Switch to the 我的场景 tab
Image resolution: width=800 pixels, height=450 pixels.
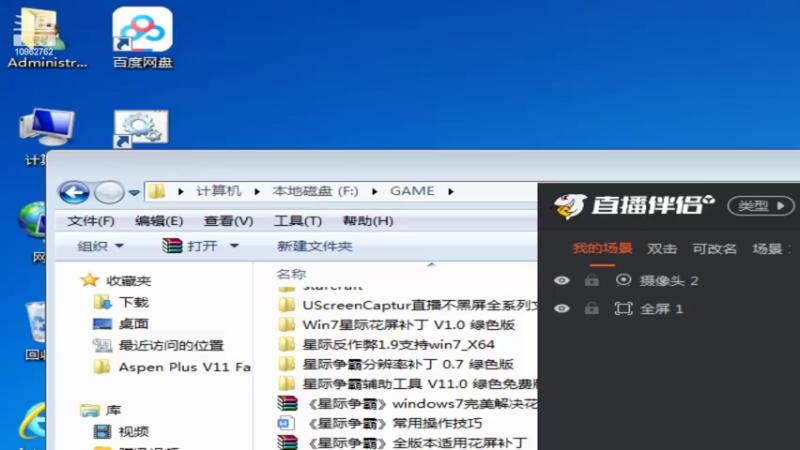(x=602, y=248)
